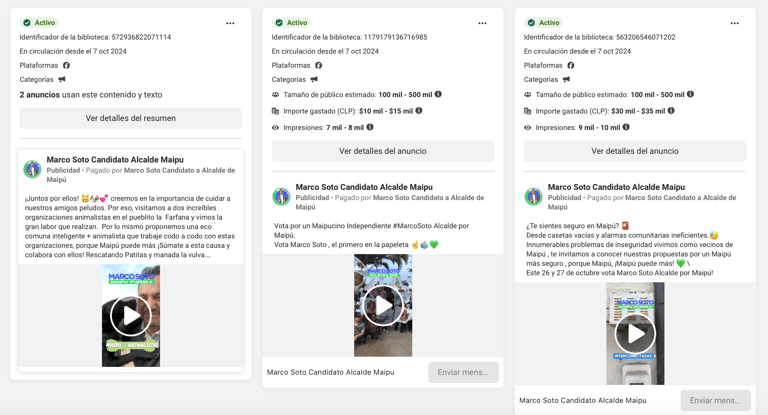Click 'En circulación desde el 7 oct 2024' in ad 572936822071114
The image size is (768, 415).
(x=73, y=51)
